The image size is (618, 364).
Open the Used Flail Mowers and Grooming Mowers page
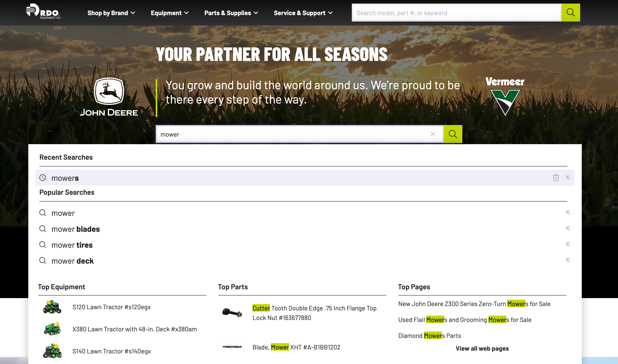pos(465,320)
